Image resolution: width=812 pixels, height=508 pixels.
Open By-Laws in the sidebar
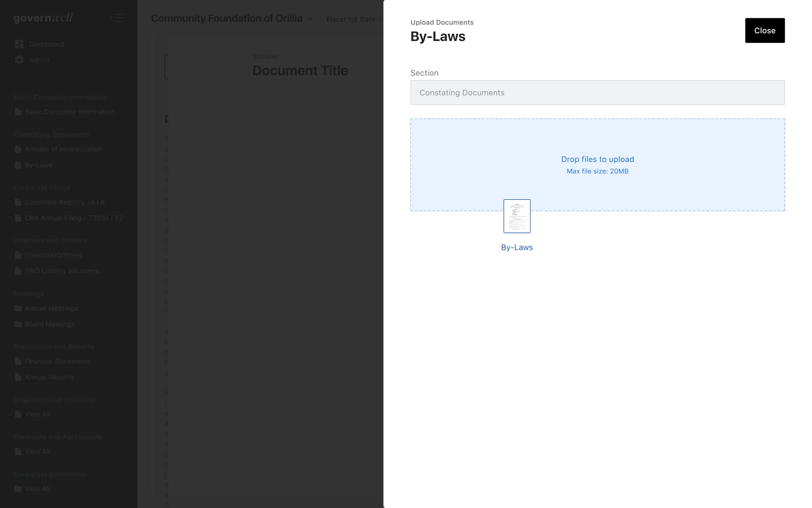(x=38, y=165)
